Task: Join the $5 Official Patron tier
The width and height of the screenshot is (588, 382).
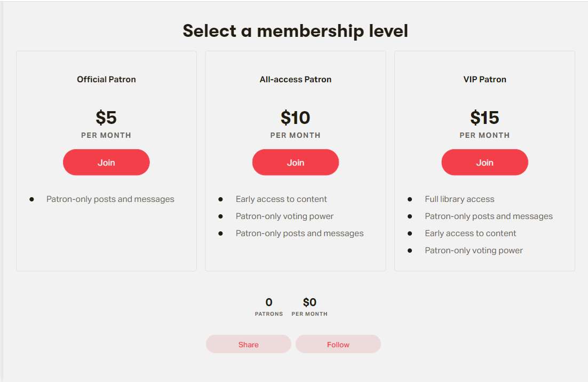Action: click(106, 162)
